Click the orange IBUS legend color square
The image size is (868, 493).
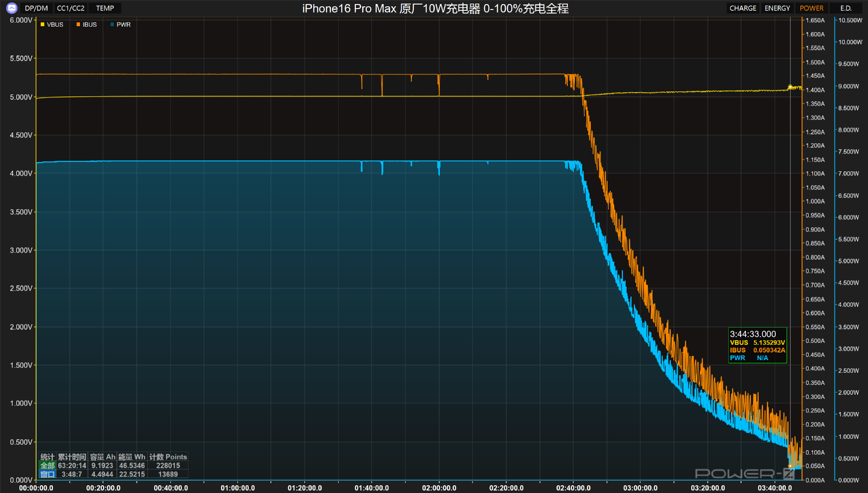click(78, 24)
